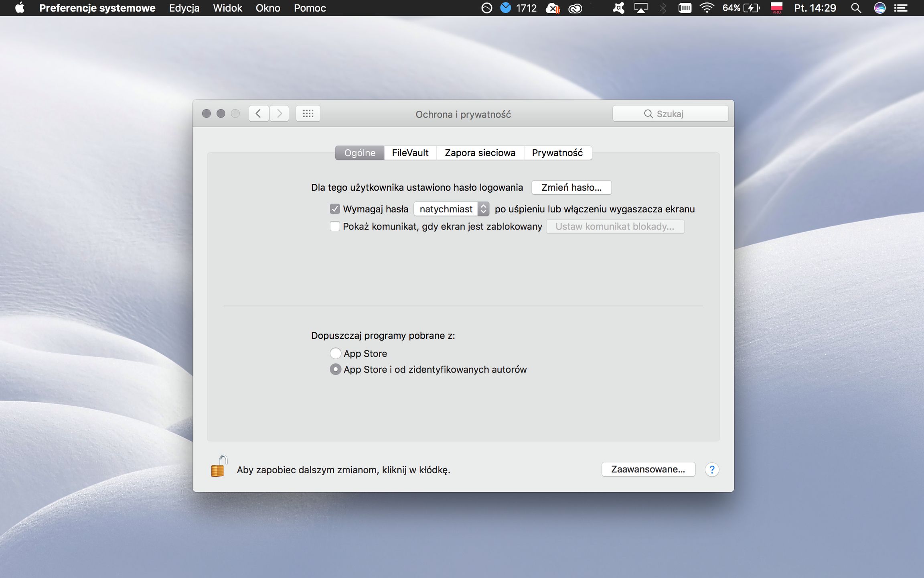Click the help question mark button
The width and height of the screenshot is (924, 578).
click(712, 470)
